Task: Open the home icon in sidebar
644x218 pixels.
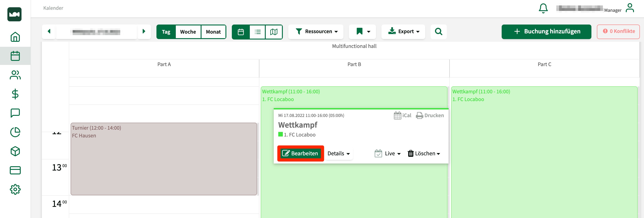Action: click(x=15, y=37)
